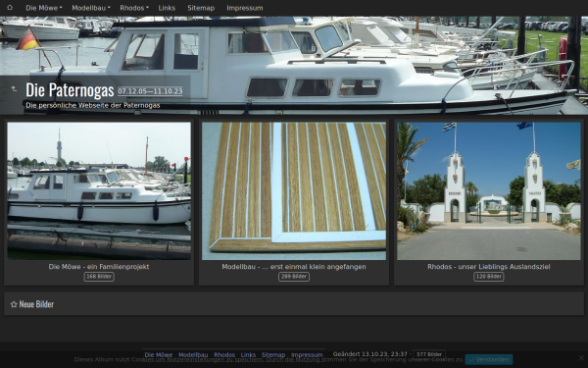Open the Rhodos link in the footer
588x368 pixels.
[224, 355]
